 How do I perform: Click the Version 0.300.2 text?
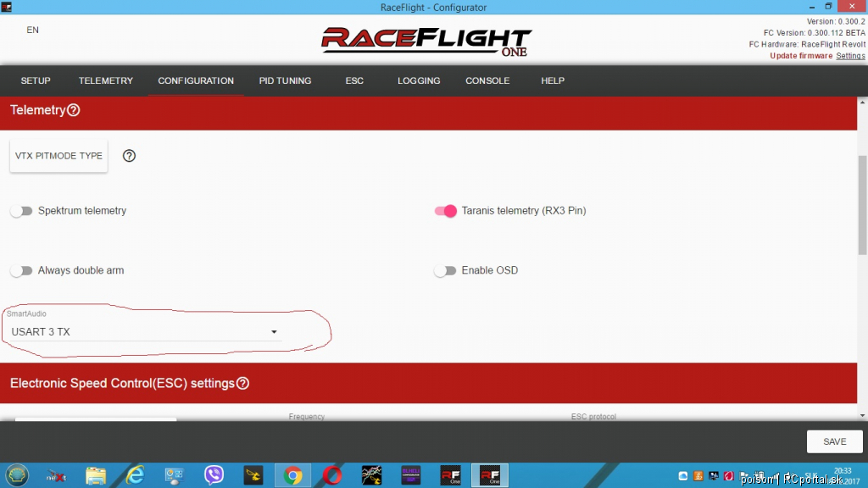click(x=836, y=21)
